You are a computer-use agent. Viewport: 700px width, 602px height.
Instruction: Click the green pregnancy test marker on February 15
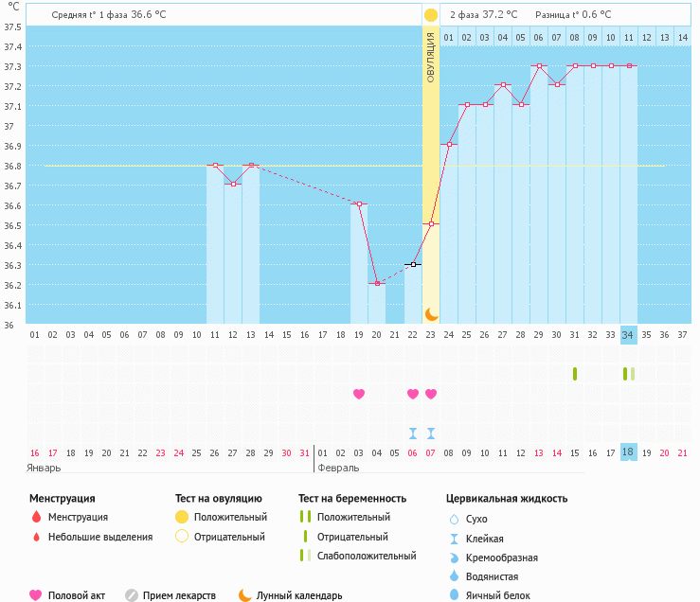tap(575, 374)
